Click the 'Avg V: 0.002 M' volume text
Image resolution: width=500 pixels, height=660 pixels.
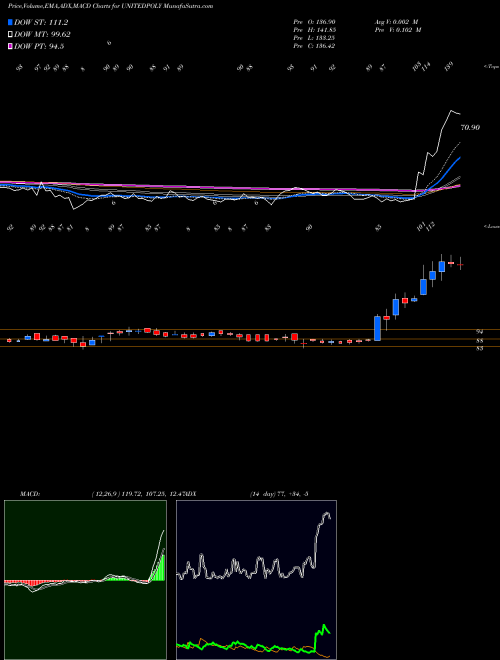[396, 22]
